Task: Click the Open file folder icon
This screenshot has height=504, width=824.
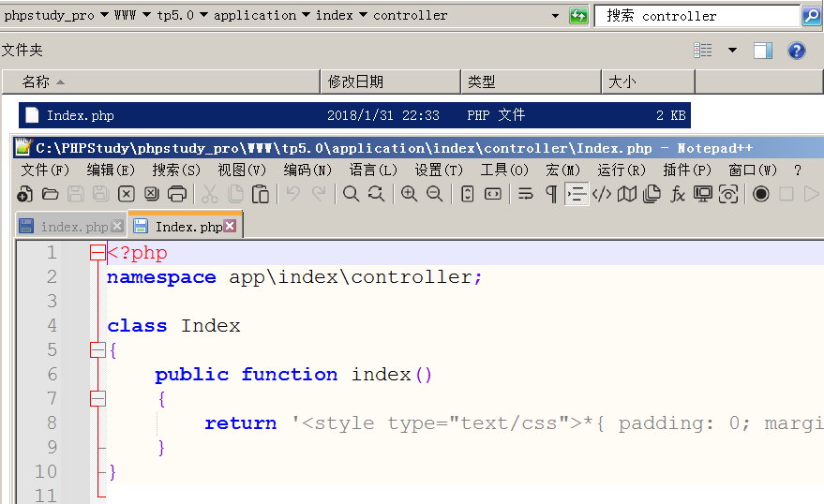Action: click(x=50, y=194)
